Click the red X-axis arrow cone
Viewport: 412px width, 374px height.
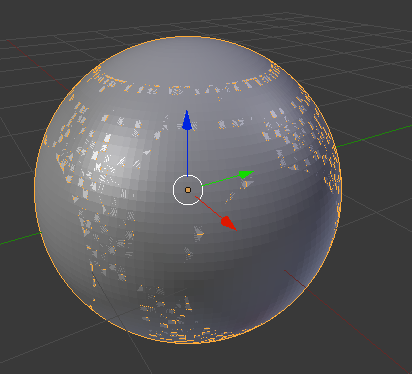[229, 223]
